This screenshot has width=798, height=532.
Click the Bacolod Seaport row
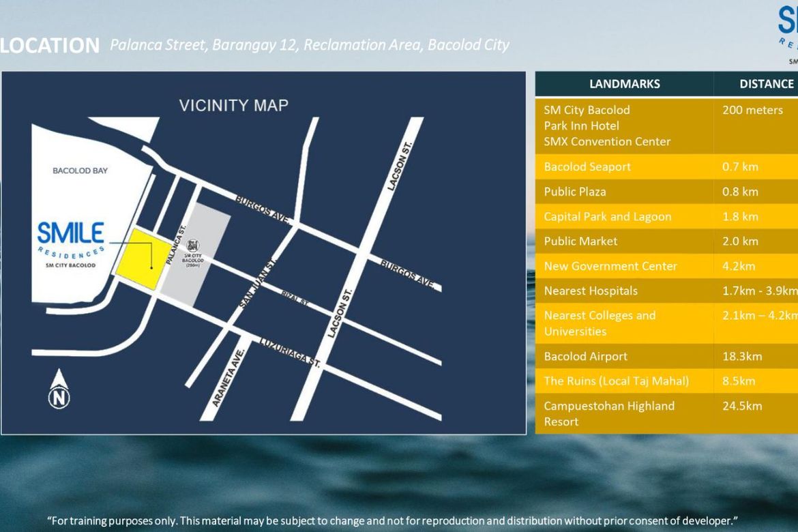(666, 166)
